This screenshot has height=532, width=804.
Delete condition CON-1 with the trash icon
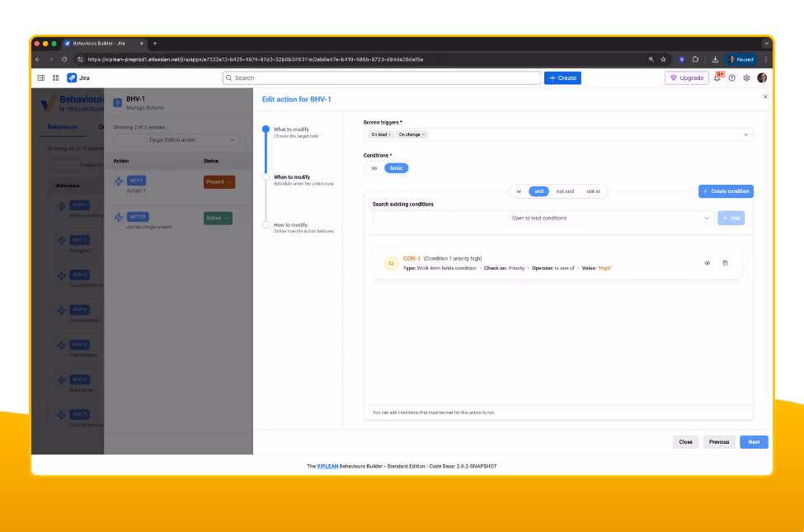point(725,263)
